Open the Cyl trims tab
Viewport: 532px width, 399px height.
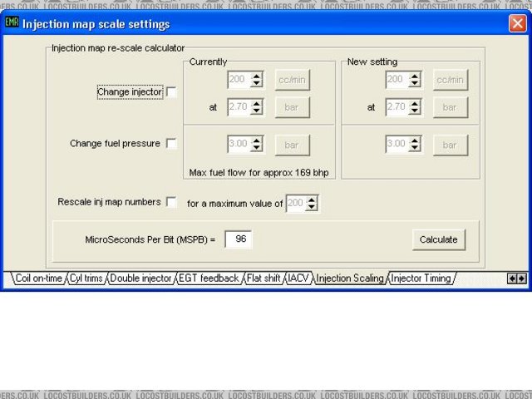click(86, 278)
